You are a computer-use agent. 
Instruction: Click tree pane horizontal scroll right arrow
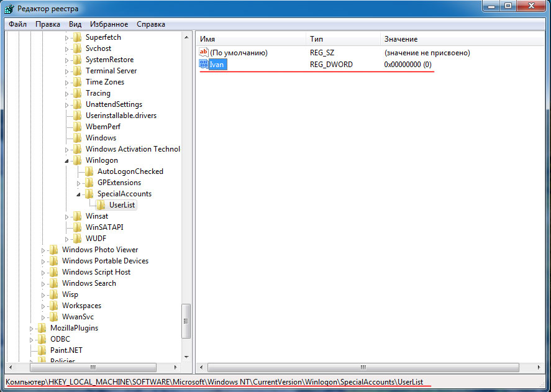(x=176, y=367)
